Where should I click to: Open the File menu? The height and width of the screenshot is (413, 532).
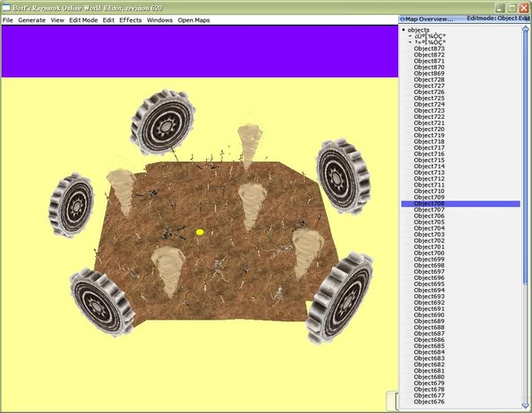pyautogui.click(x=7, y=20)
